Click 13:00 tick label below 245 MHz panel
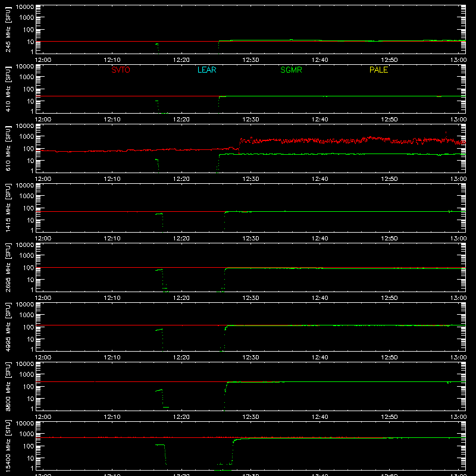This screenshot has width=476, height=476. (x=458, y=60)
